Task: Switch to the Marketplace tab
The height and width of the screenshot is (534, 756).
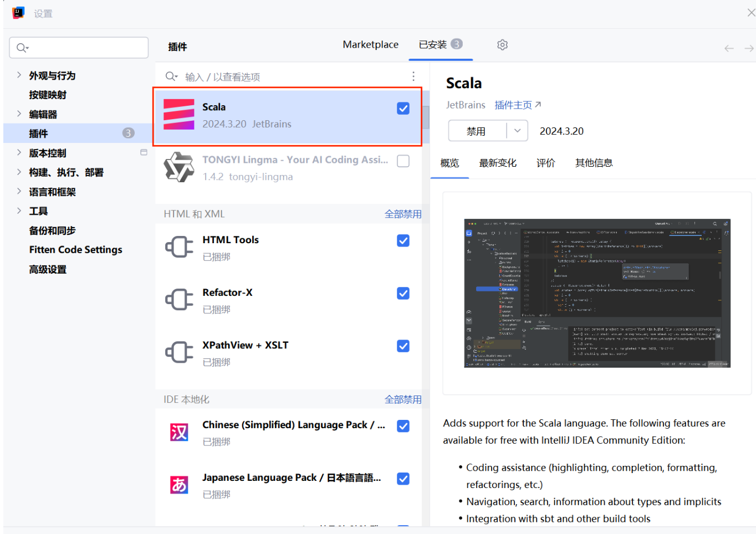Action: 370,44
